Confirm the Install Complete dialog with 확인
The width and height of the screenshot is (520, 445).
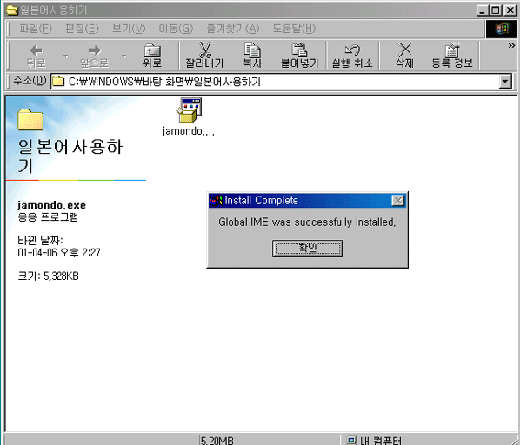point(307,248)
